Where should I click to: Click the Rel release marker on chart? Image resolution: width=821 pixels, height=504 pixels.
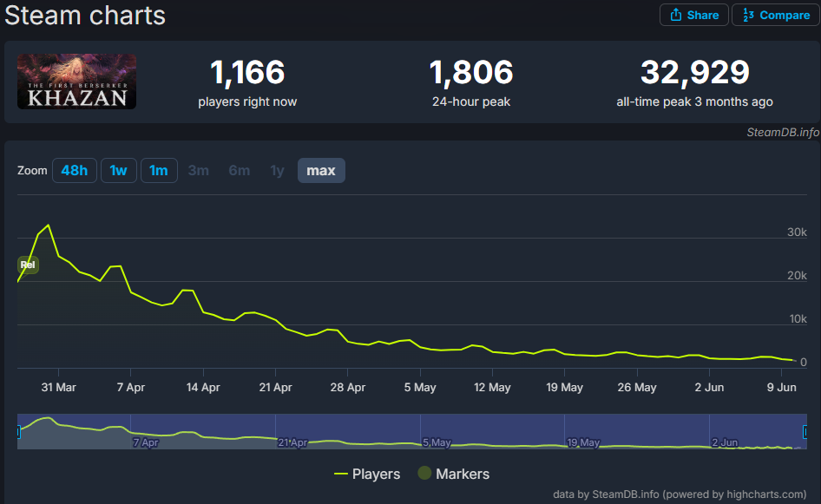(x=28, y=265)
